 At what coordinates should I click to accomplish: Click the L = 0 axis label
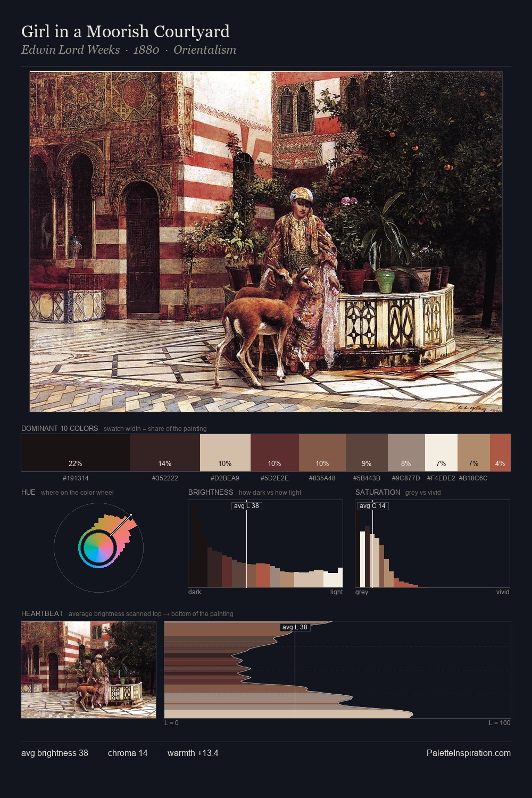[171, 723]
